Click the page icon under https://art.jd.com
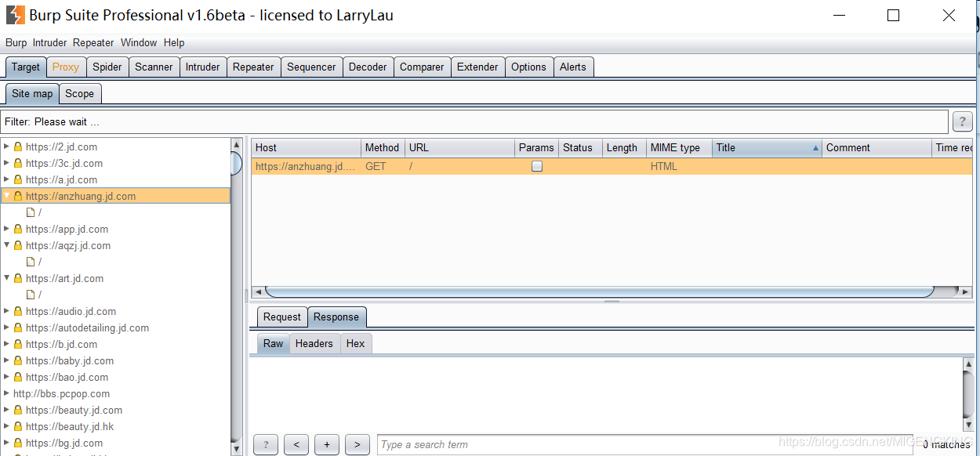 click(x=31, y=295)
